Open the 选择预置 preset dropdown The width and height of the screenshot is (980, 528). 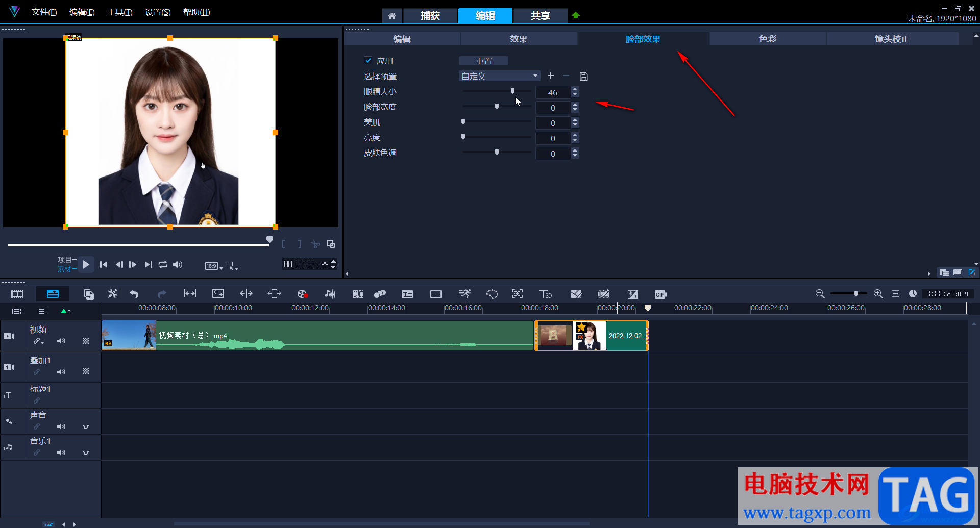click(499, 77)
